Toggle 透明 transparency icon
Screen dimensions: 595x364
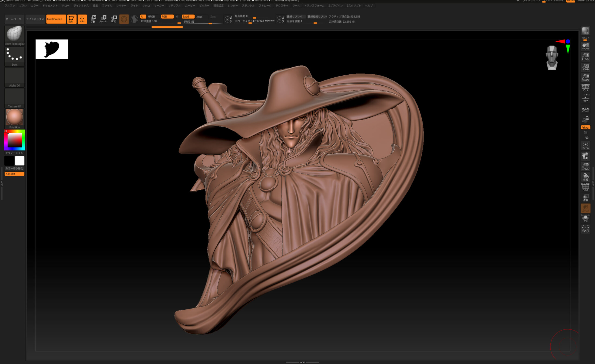585,198
